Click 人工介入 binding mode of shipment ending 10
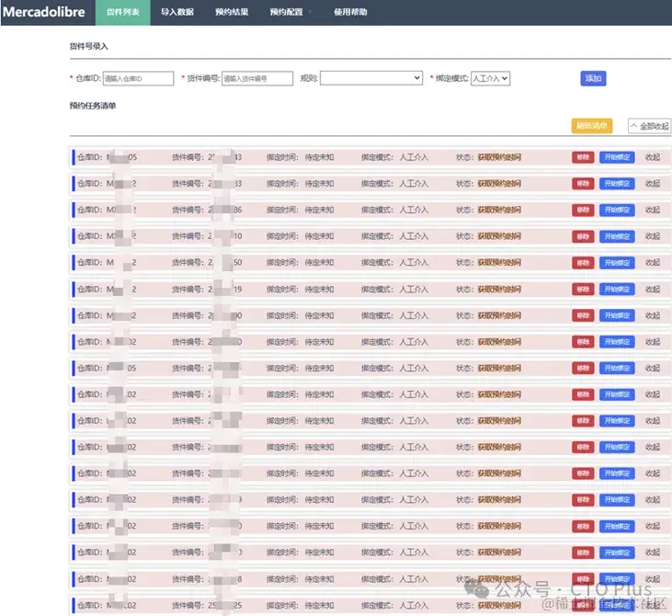The image size is (672, 616). (414, 236)
